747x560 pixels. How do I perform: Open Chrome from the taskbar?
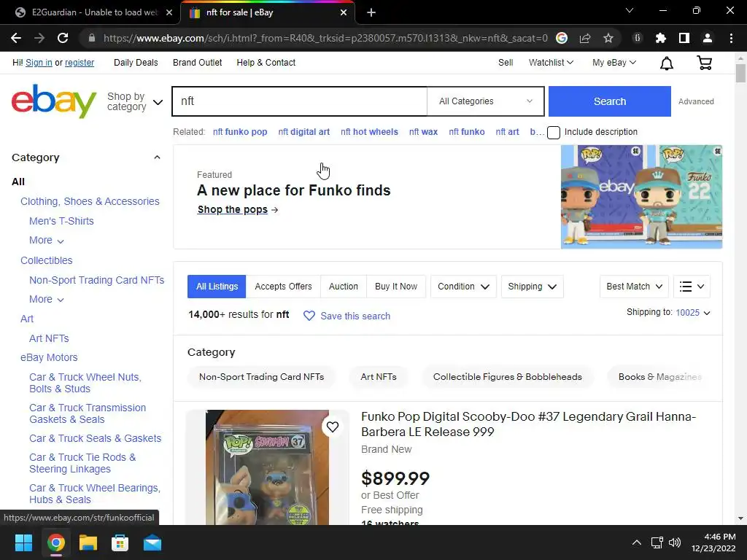coord(55,542)
